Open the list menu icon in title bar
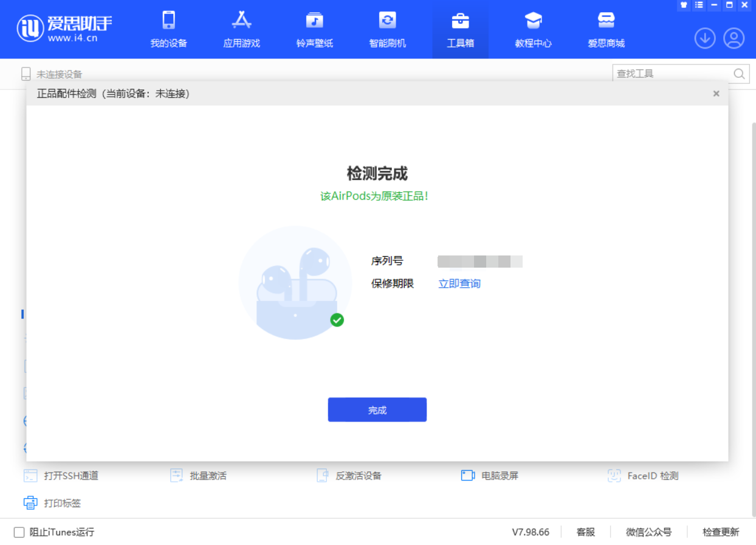Screen dimensions: 756x545 (x=699, y=5)
